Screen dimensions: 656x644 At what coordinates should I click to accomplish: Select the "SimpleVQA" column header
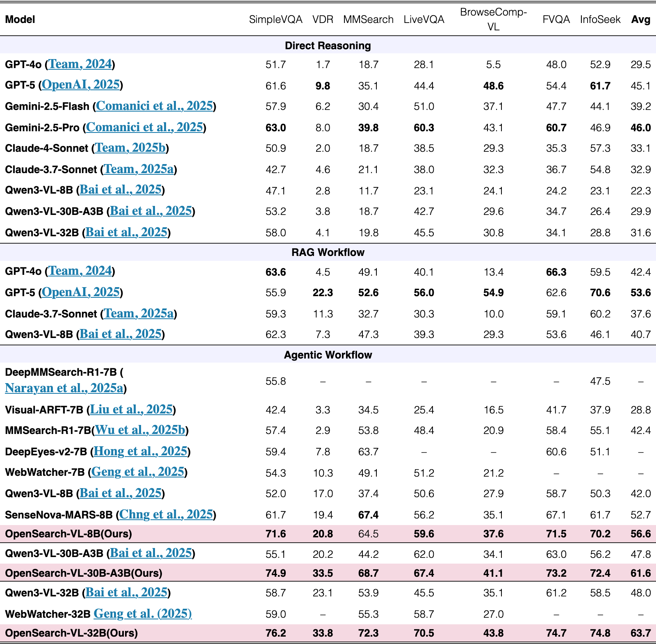coord(276,19)
